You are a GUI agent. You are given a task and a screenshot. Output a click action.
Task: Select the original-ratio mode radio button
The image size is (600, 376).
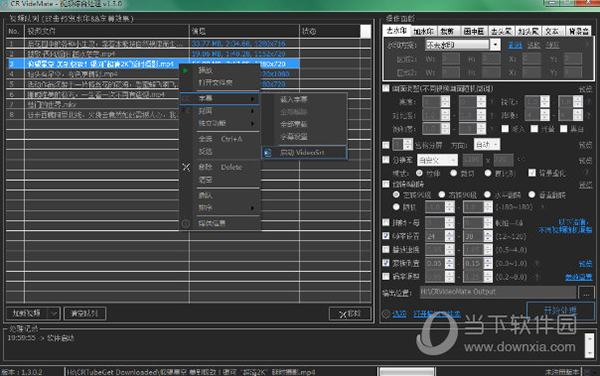(x=488, y=173)
